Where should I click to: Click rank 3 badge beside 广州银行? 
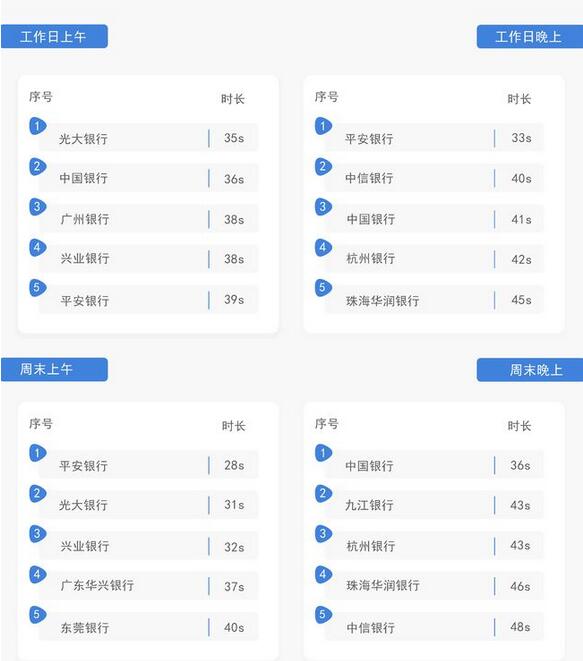tap(38, 207)
